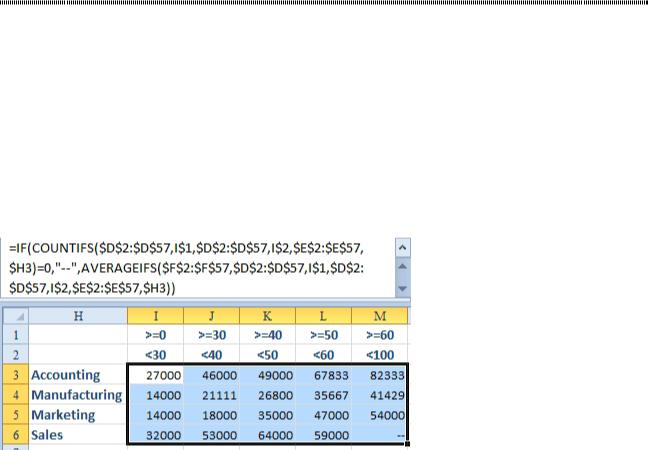The image size is (648, 450).
Task: Click the <60 criteria cell
Action: pyautogui.click(x=324, y=355)
